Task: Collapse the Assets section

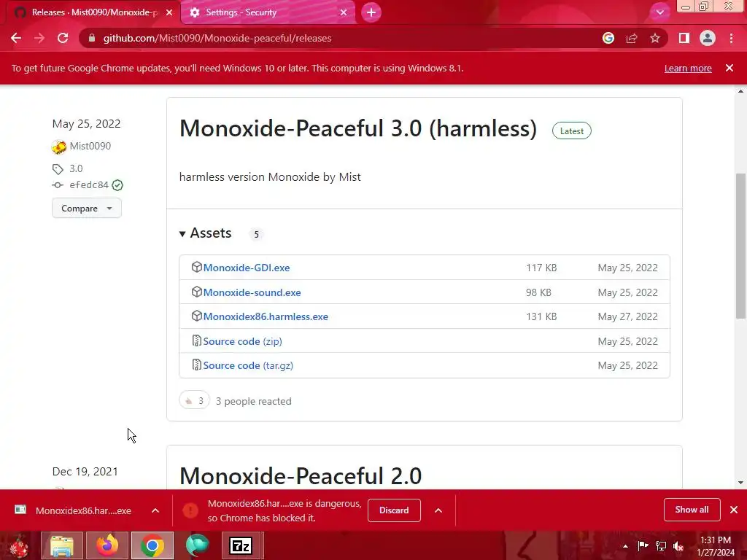Action: pos(205,233)
